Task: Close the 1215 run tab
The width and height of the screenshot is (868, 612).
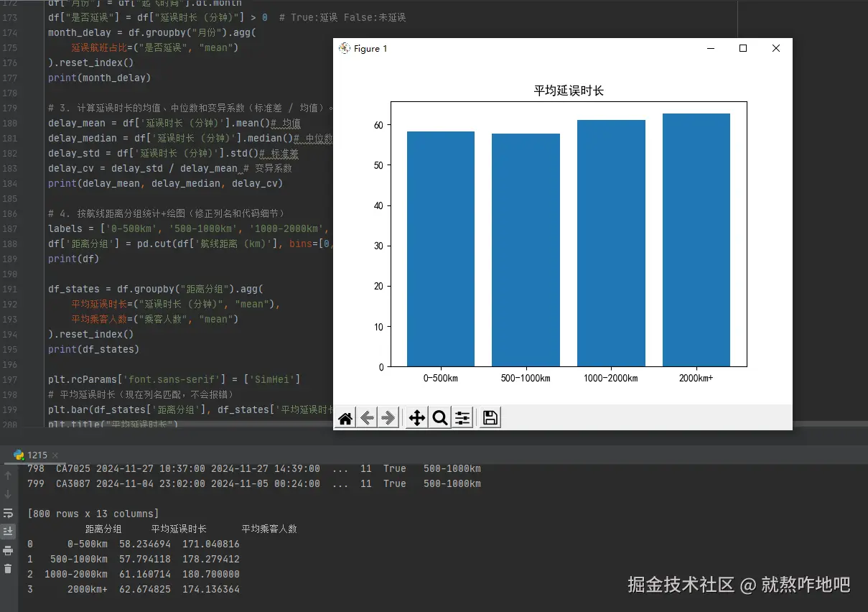Action: pos(56,455)
